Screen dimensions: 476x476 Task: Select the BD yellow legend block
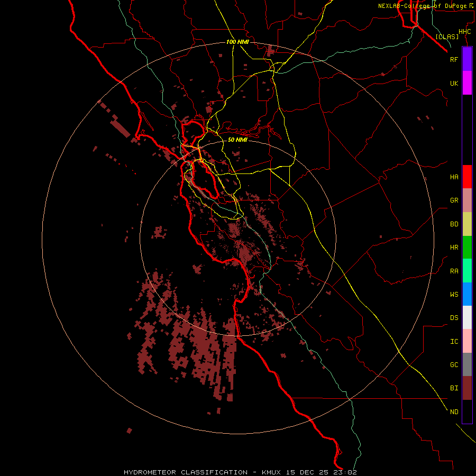467,224
